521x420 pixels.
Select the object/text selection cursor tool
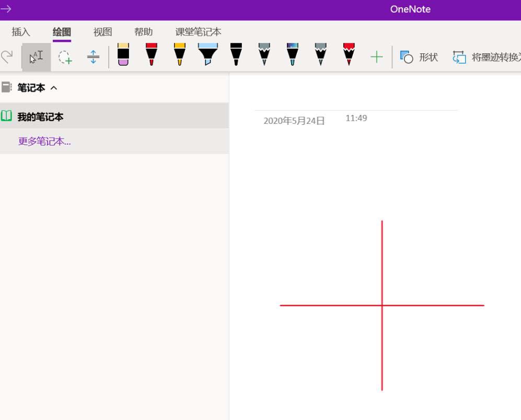36,57
